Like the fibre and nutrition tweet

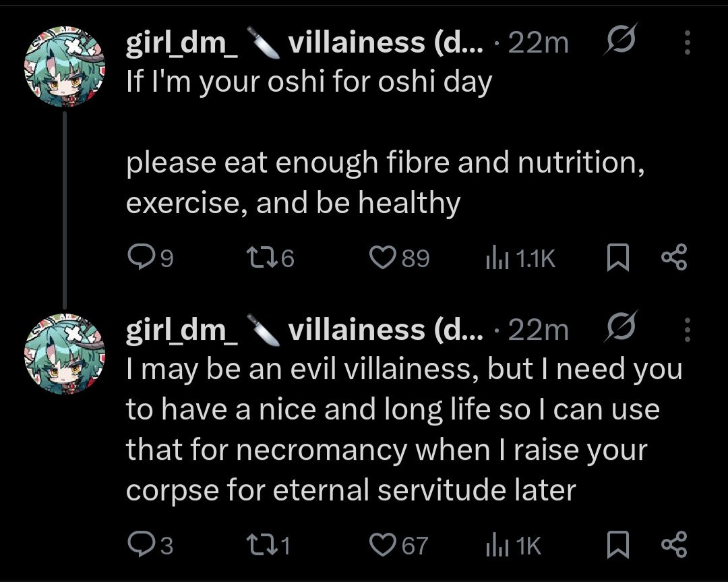(383, 258)
